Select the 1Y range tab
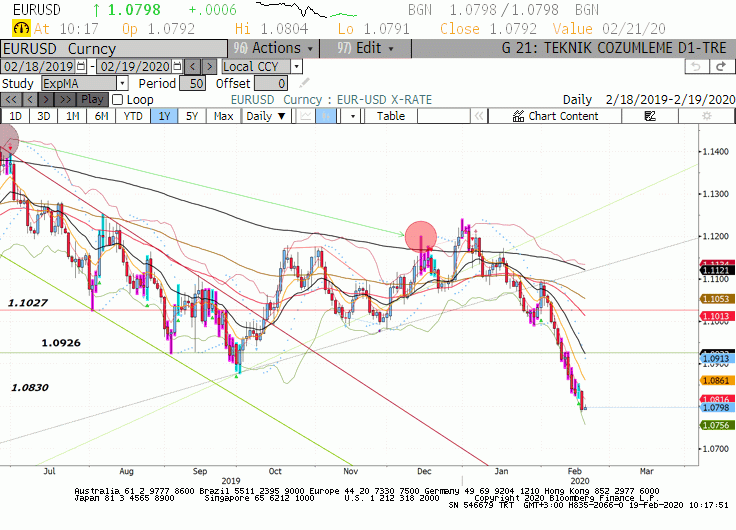Image resolution: width=736 pixels, height=530 pixels. [164, 116]
